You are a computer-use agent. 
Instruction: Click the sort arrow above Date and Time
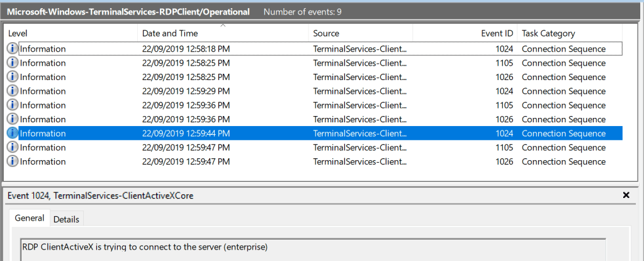coord(223,25)
